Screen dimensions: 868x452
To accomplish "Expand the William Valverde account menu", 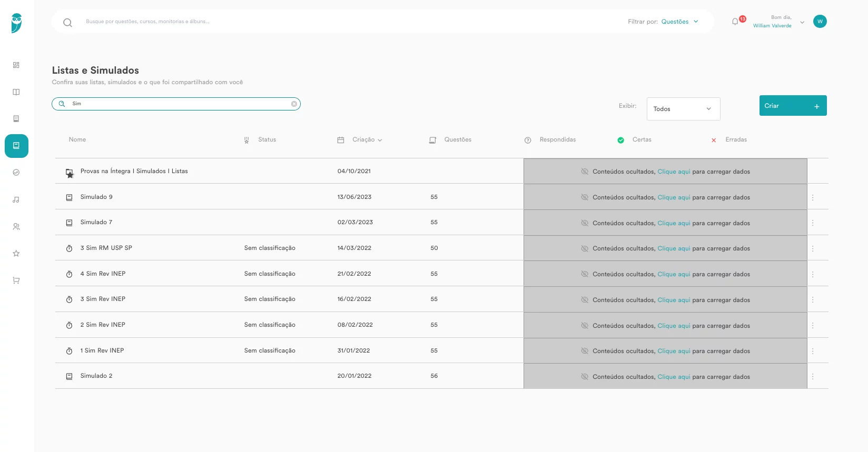I will pos(802,22).
